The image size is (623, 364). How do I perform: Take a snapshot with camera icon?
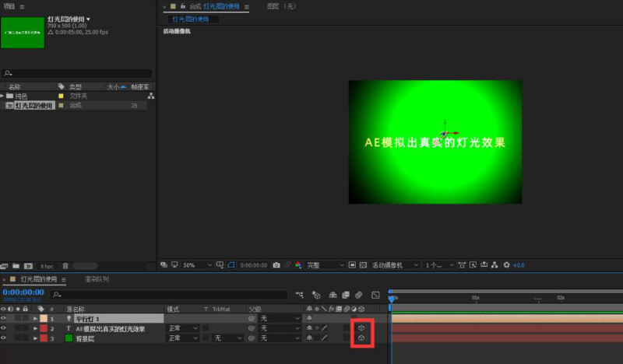(x=276, y=265)
